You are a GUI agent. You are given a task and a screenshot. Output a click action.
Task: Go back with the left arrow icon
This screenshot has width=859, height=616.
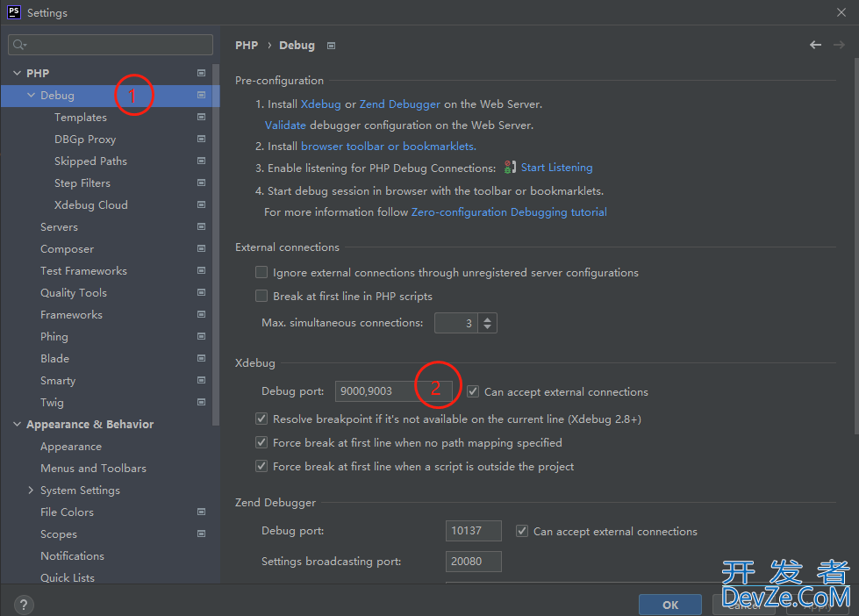(815, 45)
